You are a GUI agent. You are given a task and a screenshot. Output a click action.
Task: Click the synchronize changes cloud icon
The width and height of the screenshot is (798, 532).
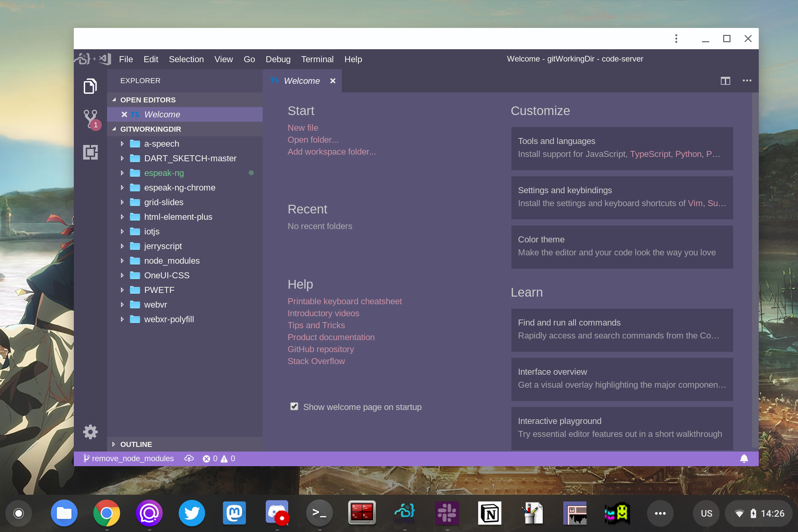point(189,459)
